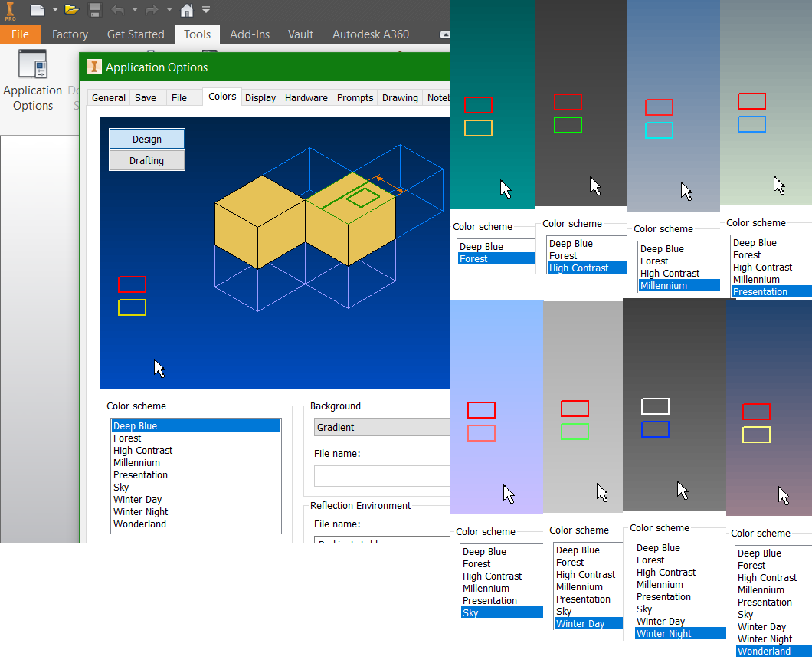Click the Inventor PRO logo at top left
Viewport: 812px width, 660px height.
click(x=9, y=10)
